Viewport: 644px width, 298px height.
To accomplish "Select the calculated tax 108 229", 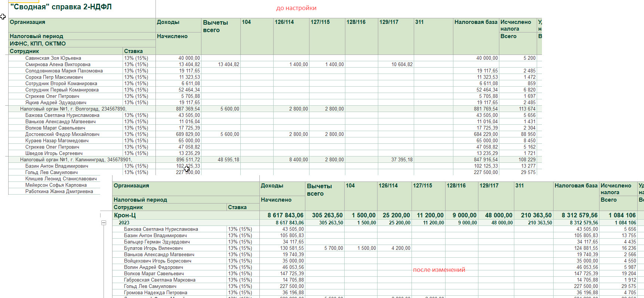I will (527, 159).
